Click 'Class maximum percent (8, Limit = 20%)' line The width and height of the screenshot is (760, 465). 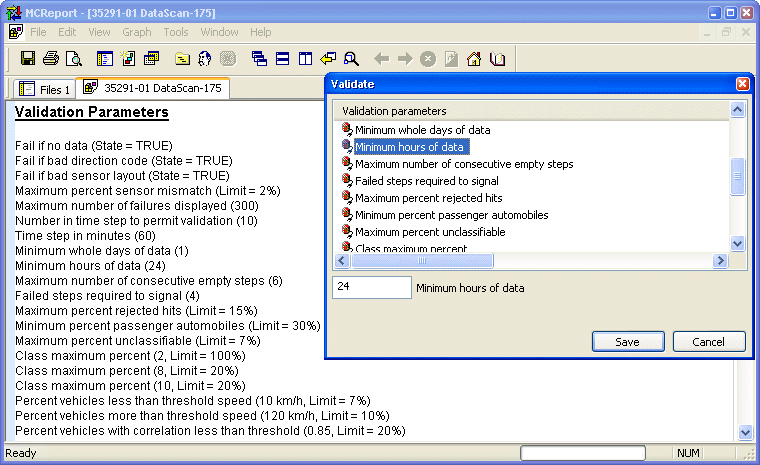[x=127, y=371]
